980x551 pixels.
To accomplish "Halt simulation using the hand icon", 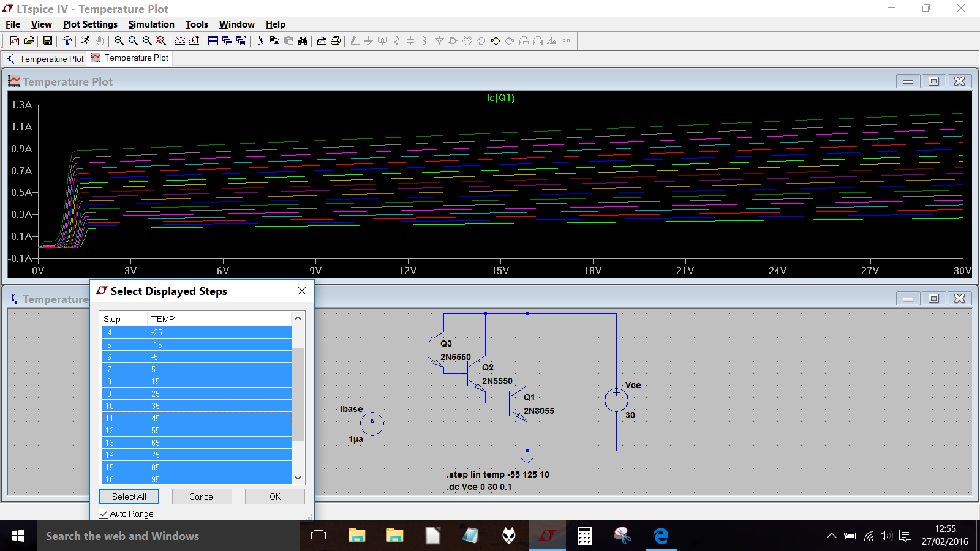I will click(x=99, y=41).
